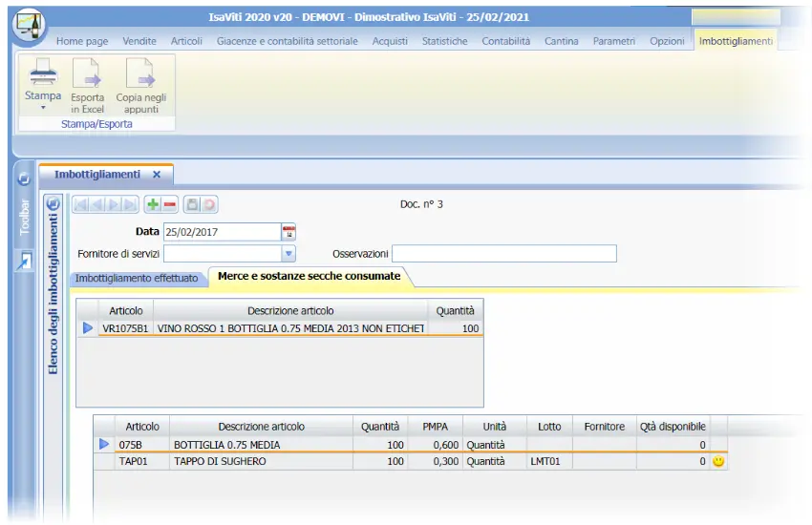
Task: Click PMPA column header
Action: [435, 427]
